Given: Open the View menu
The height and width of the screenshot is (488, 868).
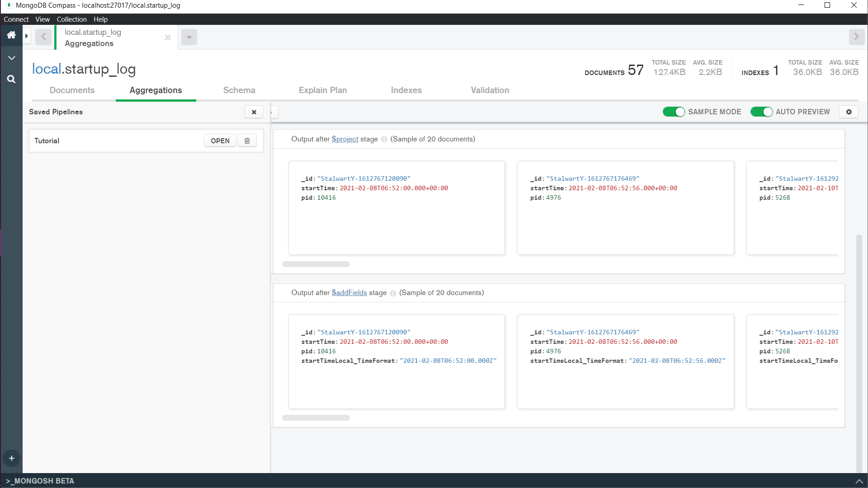Looking at the screenshot, I should click(42, 19).
